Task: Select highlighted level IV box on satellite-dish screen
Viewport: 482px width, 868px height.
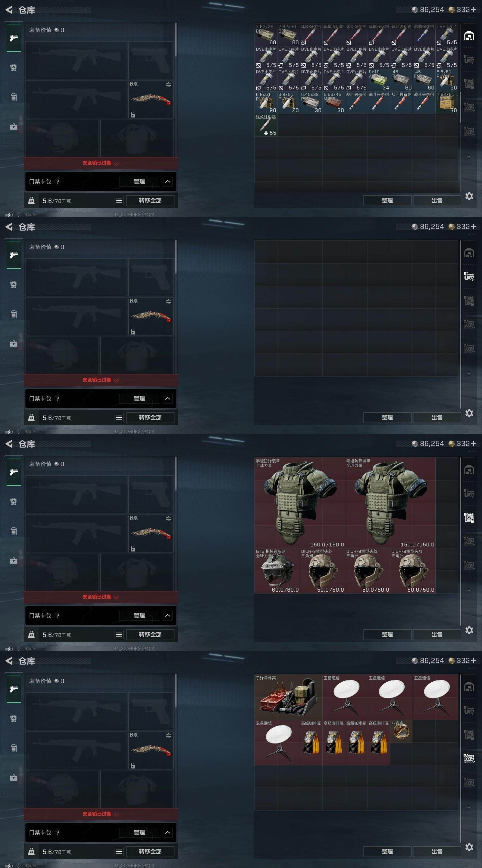Action: (469, 759)
